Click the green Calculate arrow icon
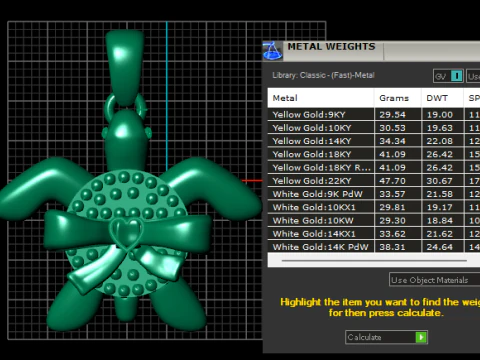 click(x=421, y=337)
